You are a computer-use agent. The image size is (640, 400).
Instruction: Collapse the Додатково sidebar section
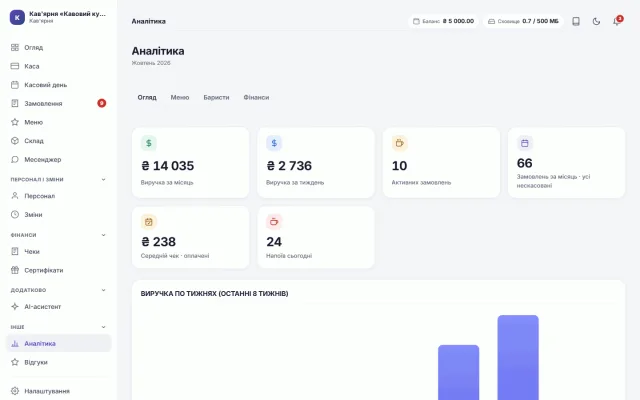coord(103,290)
